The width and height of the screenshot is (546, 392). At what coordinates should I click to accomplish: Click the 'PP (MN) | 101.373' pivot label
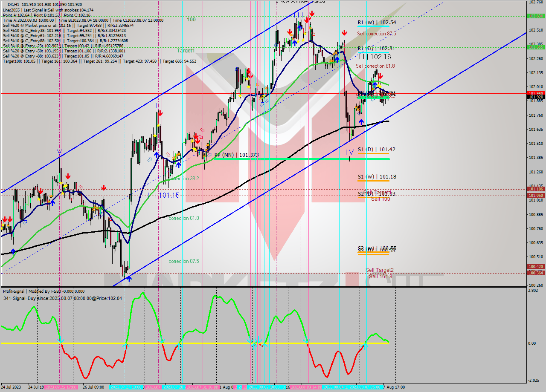click(236, 155)
